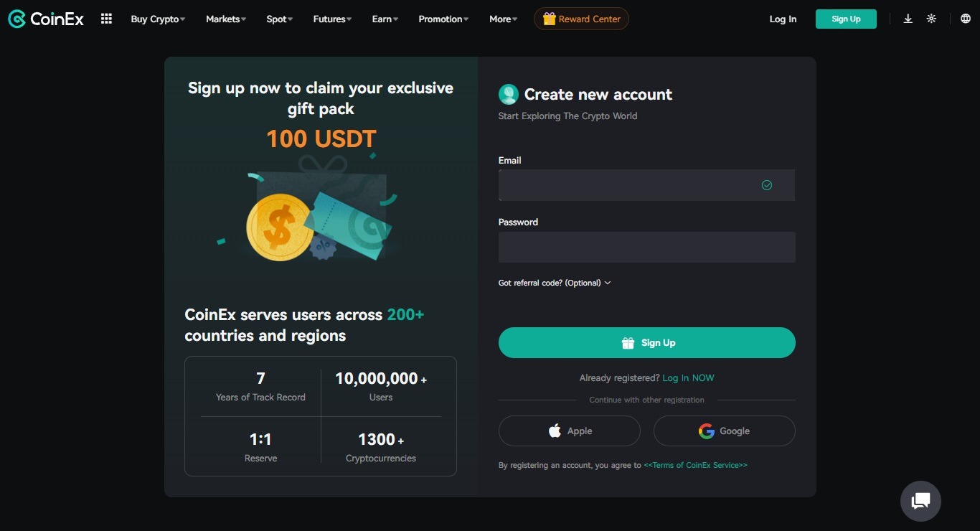The height and width of the screenshot is (531, 980).
Task: Click the download app icon
Action: click(908, 19)
